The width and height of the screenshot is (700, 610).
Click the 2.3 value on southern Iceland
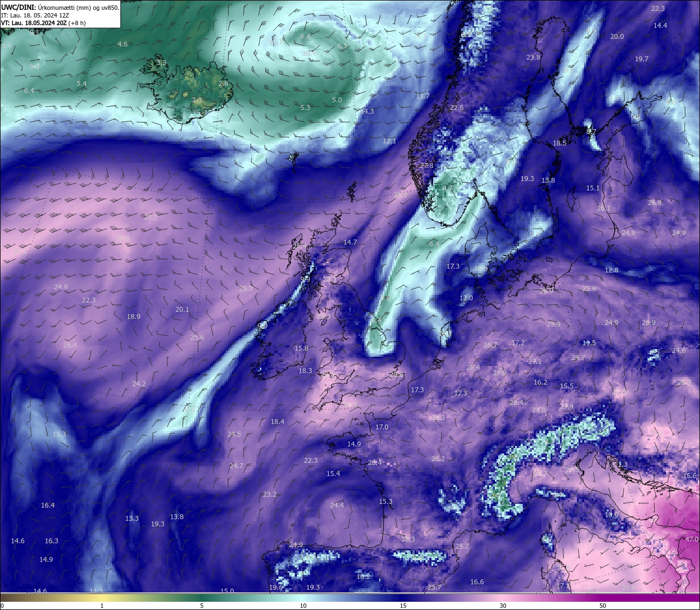coord(197,100)
